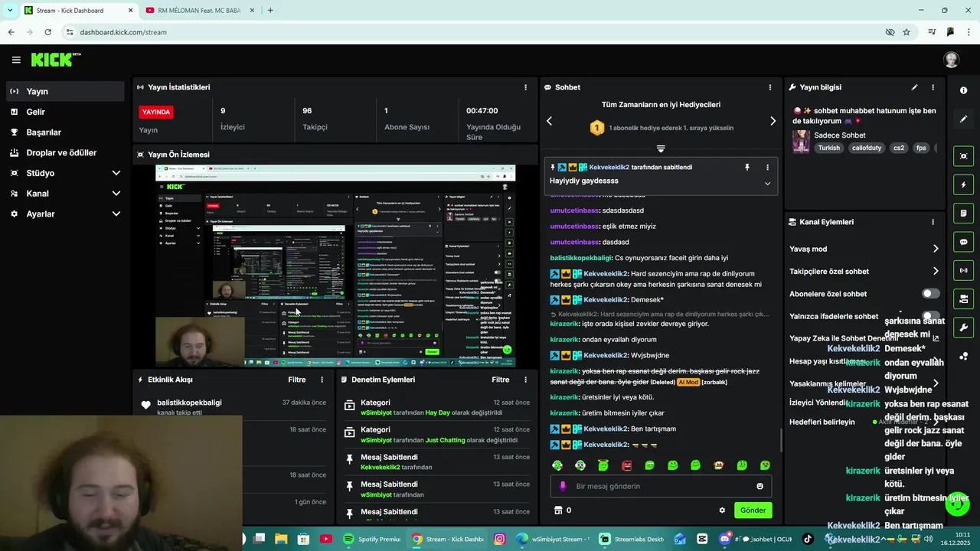
Task: Click the shop icon below chat input
Action: coord(558,510)
